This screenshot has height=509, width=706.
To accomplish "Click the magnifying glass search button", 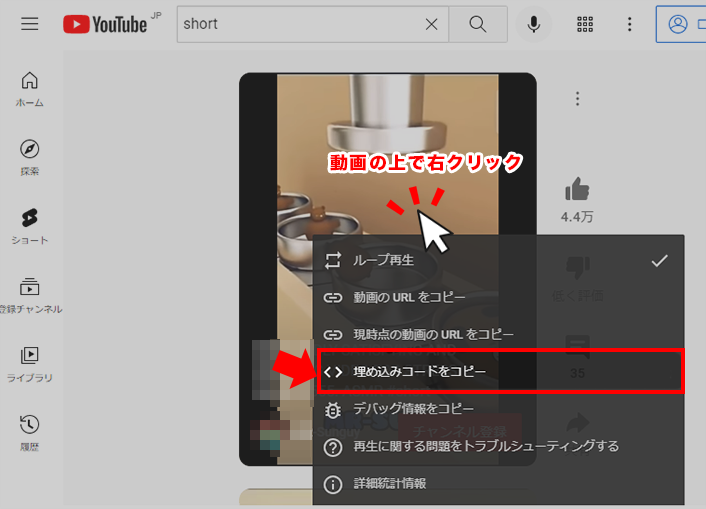I will pos(478,24).
